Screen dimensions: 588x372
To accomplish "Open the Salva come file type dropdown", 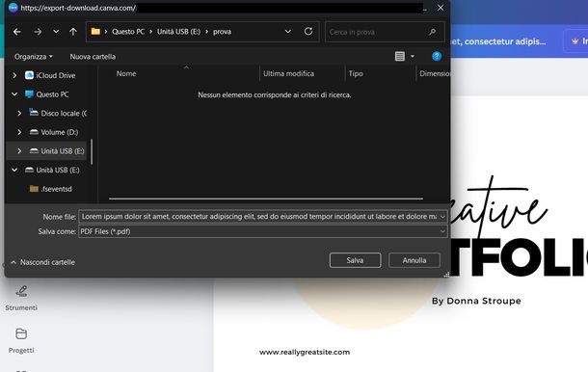I will tap(263, 231).
